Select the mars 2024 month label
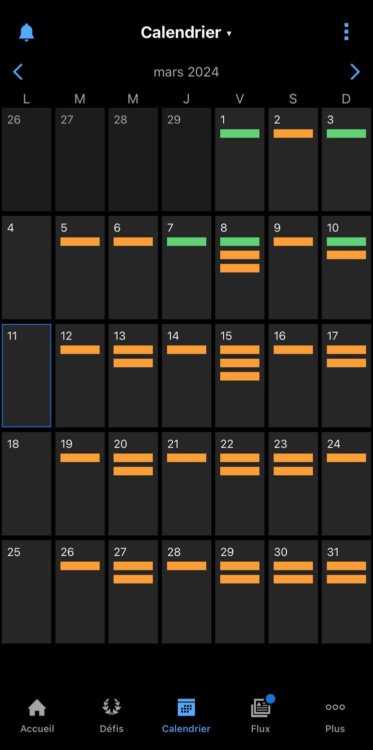Viewport: 373px width, 750px height. pos(186,72)
